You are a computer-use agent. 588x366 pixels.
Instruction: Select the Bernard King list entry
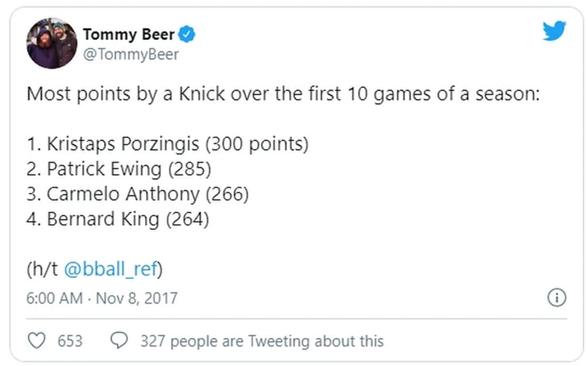[118, 219]
